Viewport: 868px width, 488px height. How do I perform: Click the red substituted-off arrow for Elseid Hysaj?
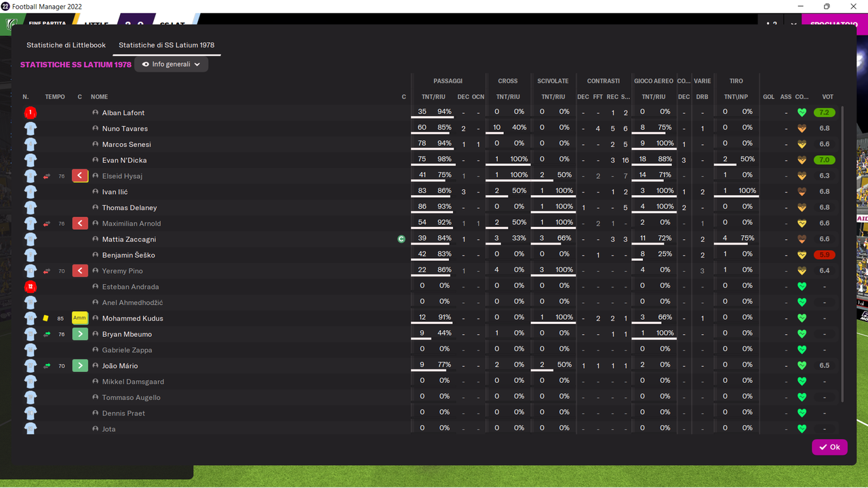pyautogui.click(x=80, y=176)
